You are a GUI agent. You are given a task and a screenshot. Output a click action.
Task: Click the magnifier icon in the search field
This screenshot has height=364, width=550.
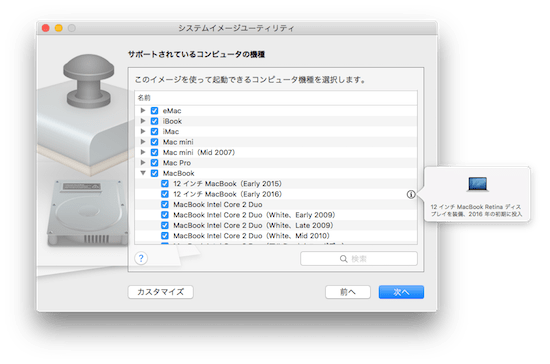343,259
